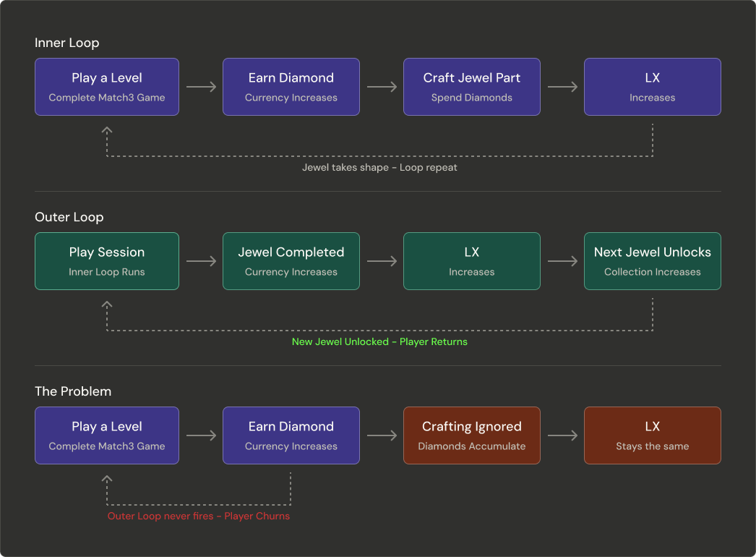Image resolution: width=756 pixels, height=557 pixels.
Task: Select Play a Level in The Problem row
Action: [107, 435]
